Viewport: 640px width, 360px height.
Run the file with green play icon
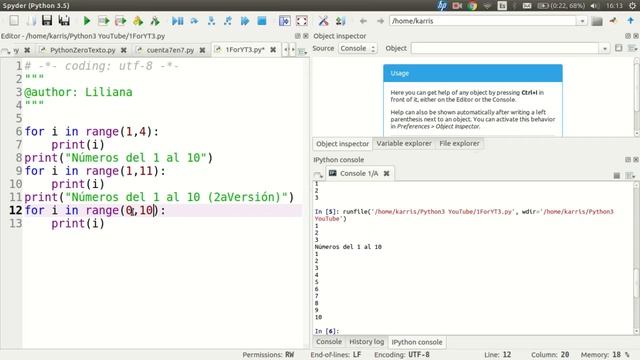pos(87,20)
